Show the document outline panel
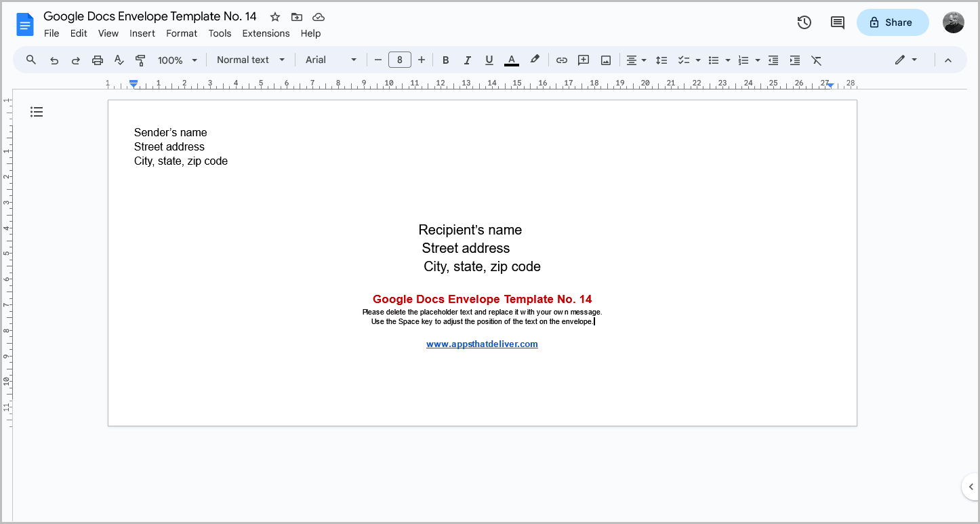The image size is (980, 524). 37,112
